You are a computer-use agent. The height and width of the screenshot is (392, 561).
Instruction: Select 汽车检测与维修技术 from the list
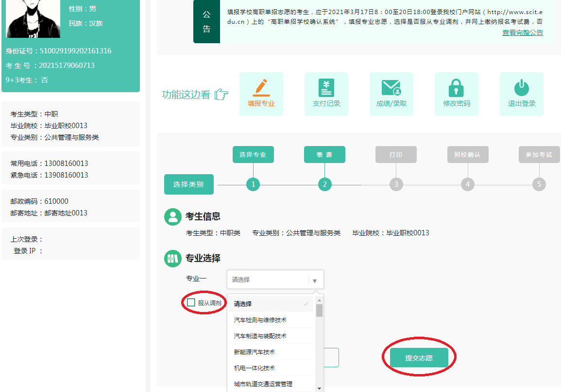click(x=260, y=320)
